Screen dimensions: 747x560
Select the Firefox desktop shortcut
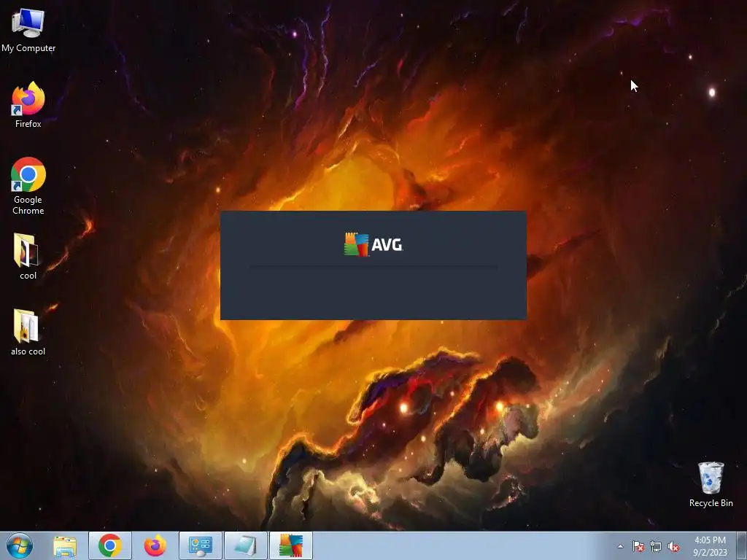click(28, 105)
